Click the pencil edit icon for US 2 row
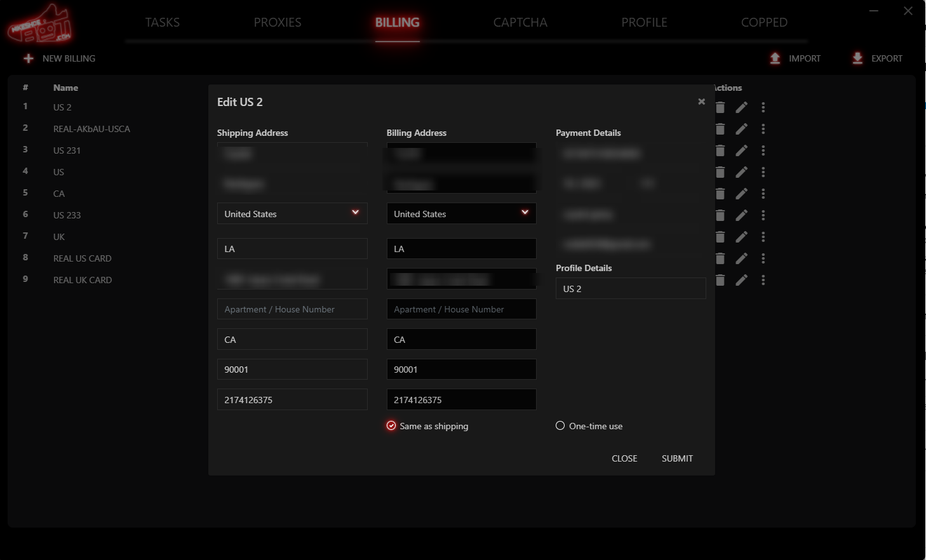 click(741, 107)
